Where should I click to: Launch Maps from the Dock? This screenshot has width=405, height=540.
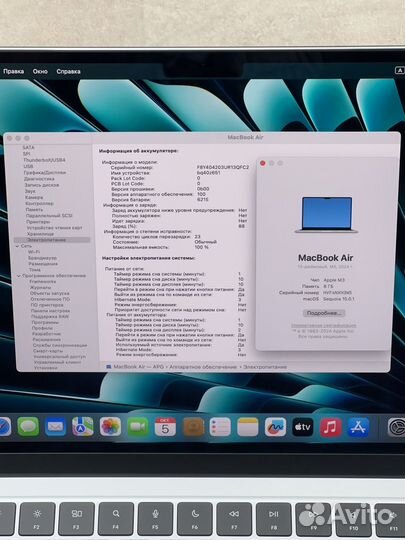tap(83, 427)
